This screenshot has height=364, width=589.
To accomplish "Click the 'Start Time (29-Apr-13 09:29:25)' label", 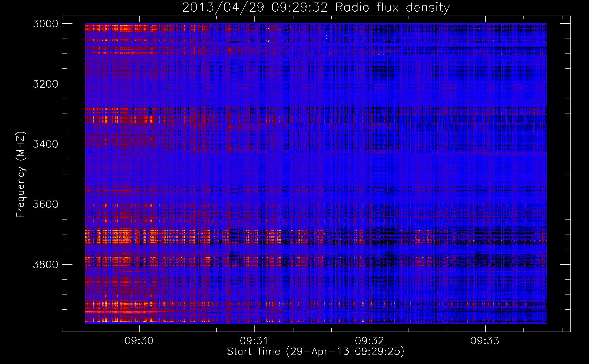I will click(316, 352).
